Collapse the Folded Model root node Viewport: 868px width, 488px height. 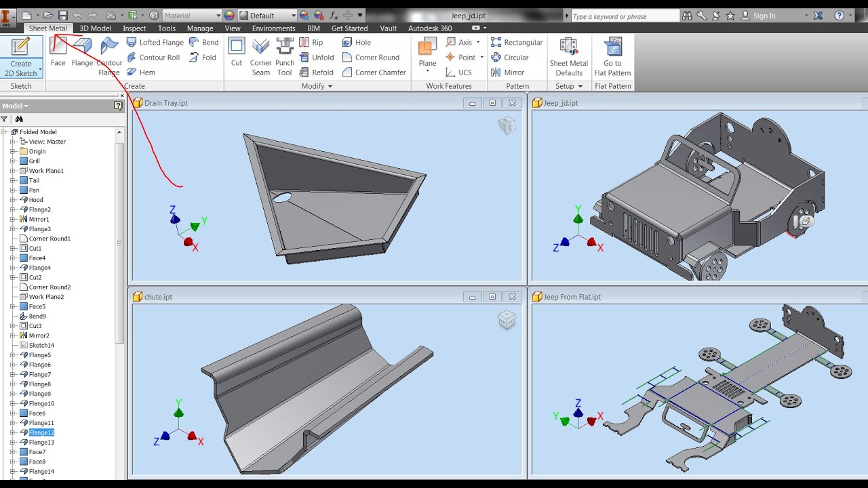(3, 132)
